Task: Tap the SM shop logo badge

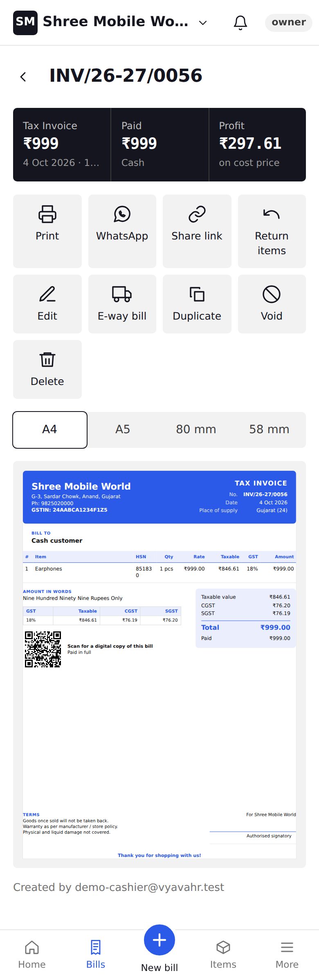Action: (x=25, y=22)
